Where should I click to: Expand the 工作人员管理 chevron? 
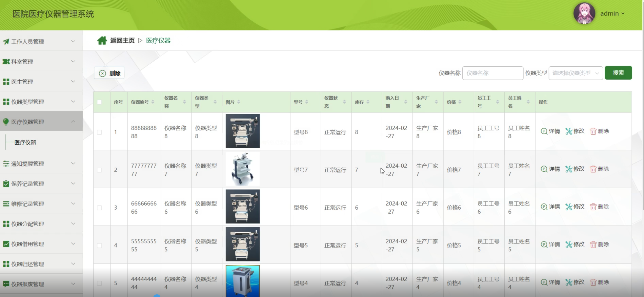click(x=73, y=41)
